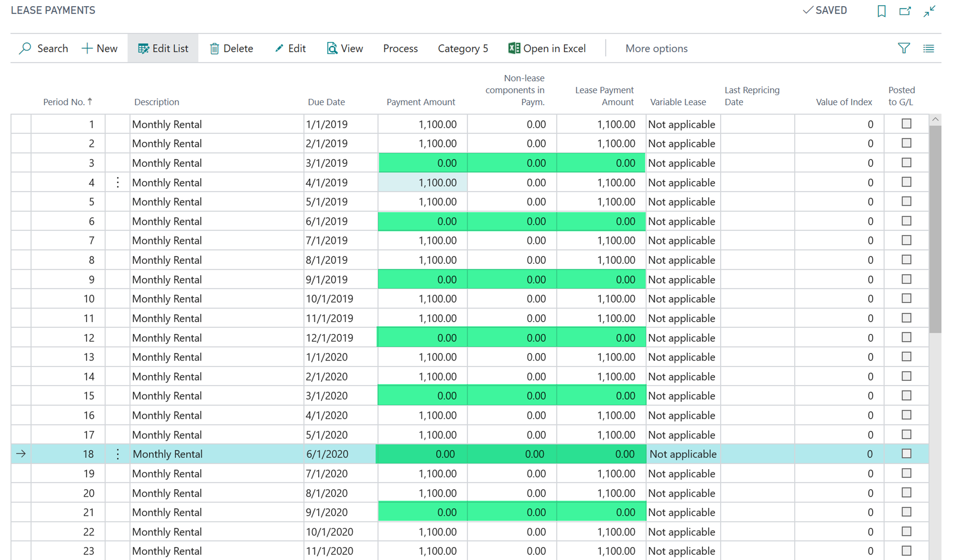This screenshot has height=560, width=962.
Task: Show More options menu
Action: click(x=656, y=48)
